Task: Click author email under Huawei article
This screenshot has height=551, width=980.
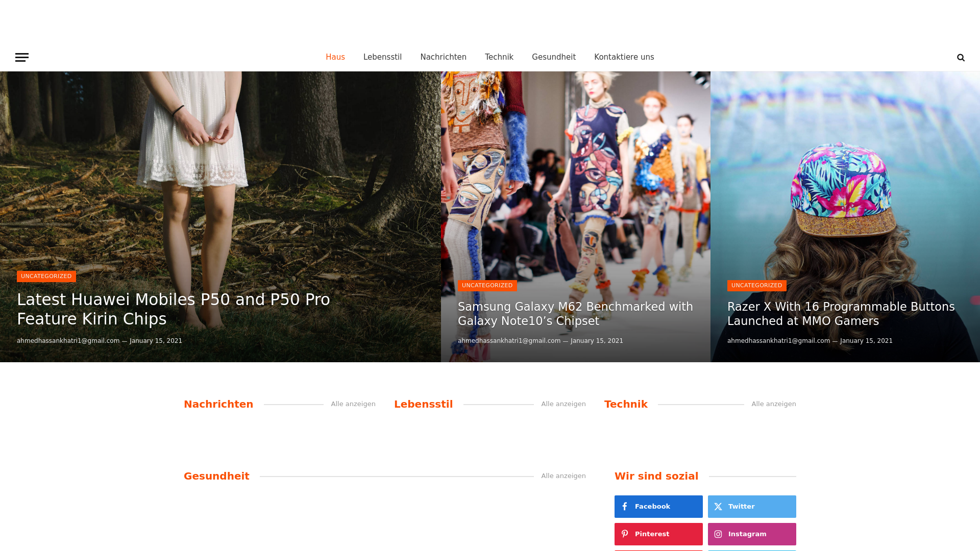Action: tap(68, 341)
